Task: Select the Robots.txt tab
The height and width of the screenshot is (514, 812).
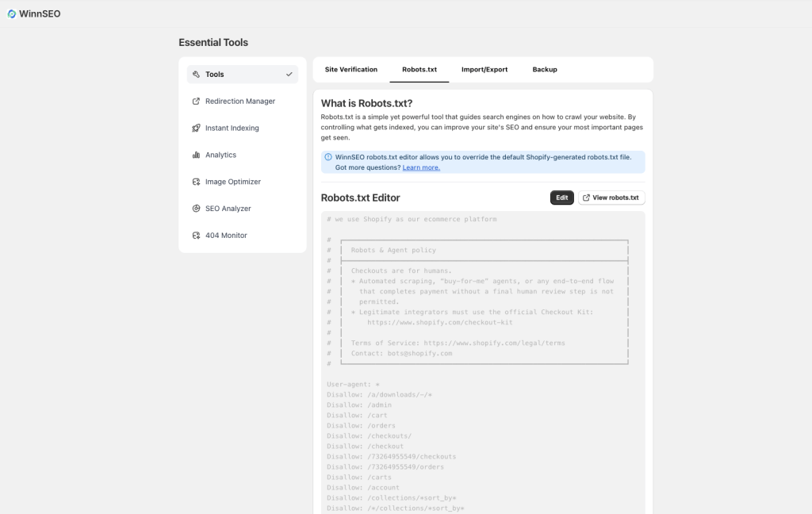Action: (x=419, y=70)
